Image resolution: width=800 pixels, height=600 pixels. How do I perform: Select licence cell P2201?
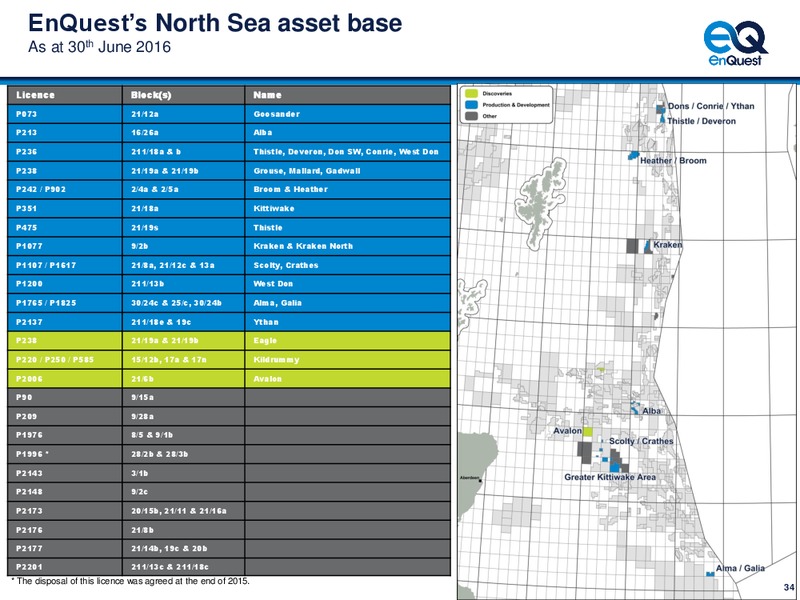(x=65, y=567)
